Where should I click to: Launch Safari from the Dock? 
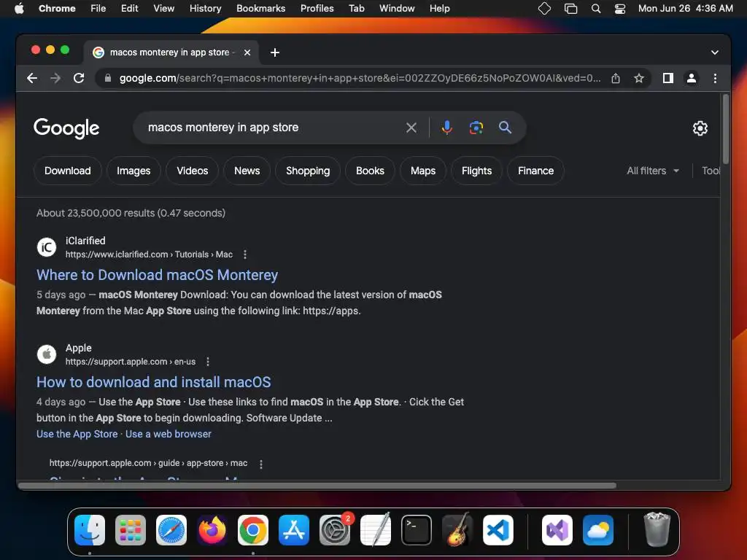click(171, 530)
